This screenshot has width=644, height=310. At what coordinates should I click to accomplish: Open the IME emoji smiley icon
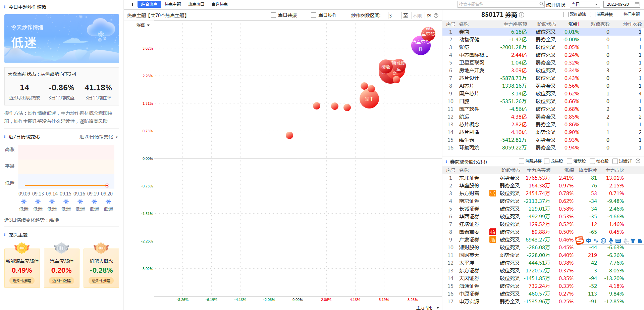tap(603, 240)
